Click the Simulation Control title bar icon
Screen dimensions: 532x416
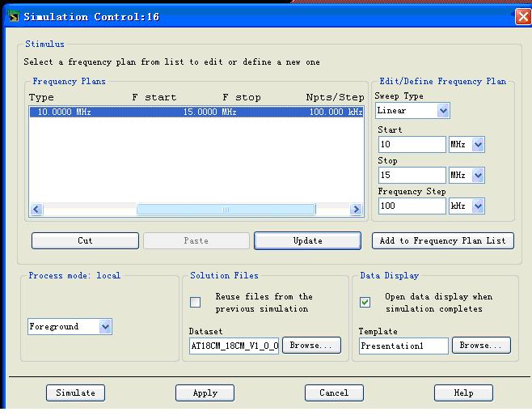pos(12,16)
